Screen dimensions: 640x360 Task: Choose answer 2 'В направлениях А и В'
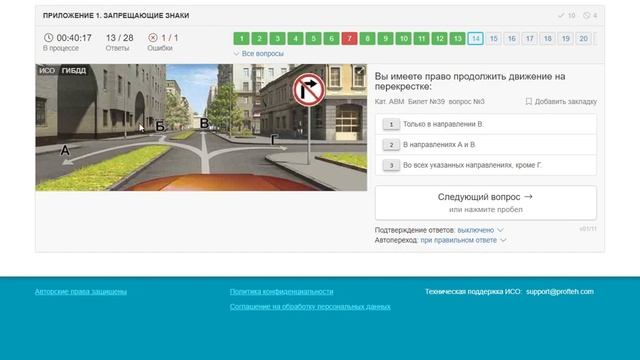tap(486, 144)
